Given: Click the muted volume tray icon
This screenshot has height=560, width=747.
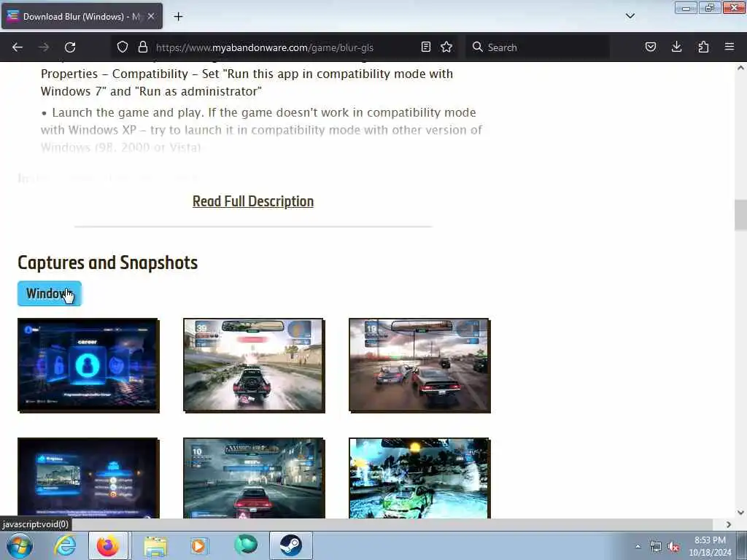Looking at the screenshot, I should 673,547.
